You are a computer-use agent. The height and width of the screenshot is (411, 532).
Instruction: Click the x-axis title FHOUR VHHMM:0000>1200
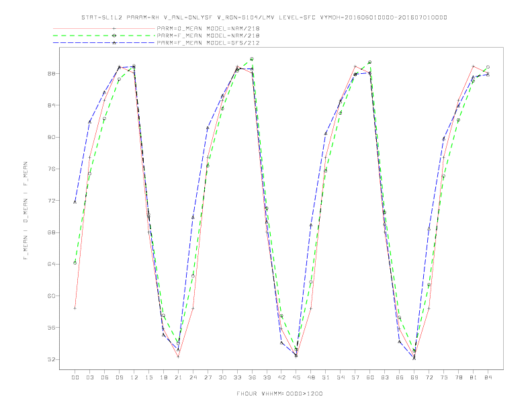coord(279,394)
